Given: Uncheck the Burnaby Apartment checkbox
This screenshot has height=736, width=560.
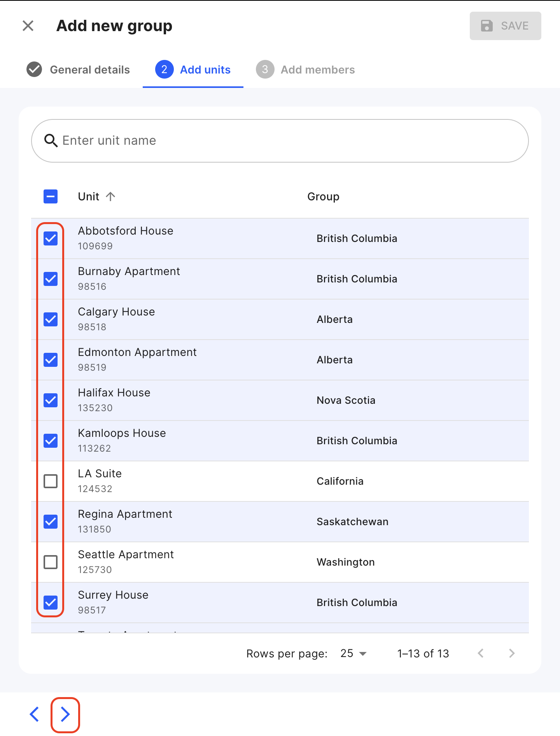Looking at the screenshot, I should click(51, 279).
